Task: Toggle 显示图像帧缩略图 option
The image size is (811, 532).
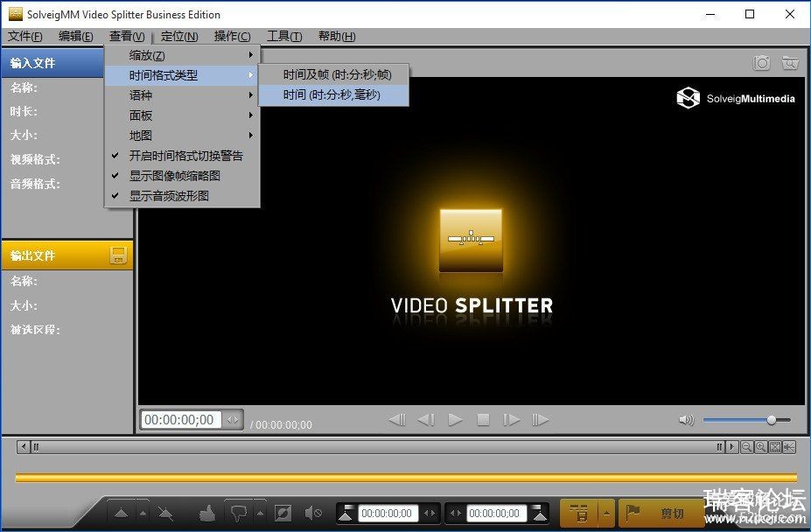Action: pos(182,176)
